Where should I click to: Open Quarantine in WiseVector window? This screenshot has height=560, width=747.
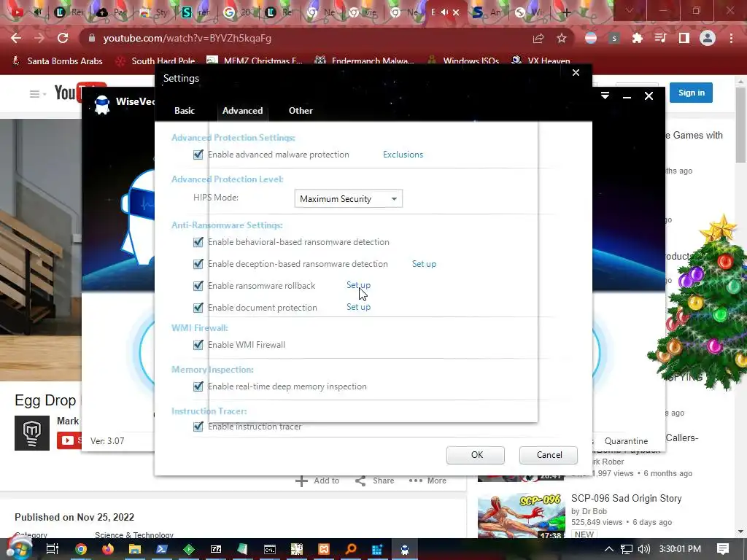[x=626, y=441]
